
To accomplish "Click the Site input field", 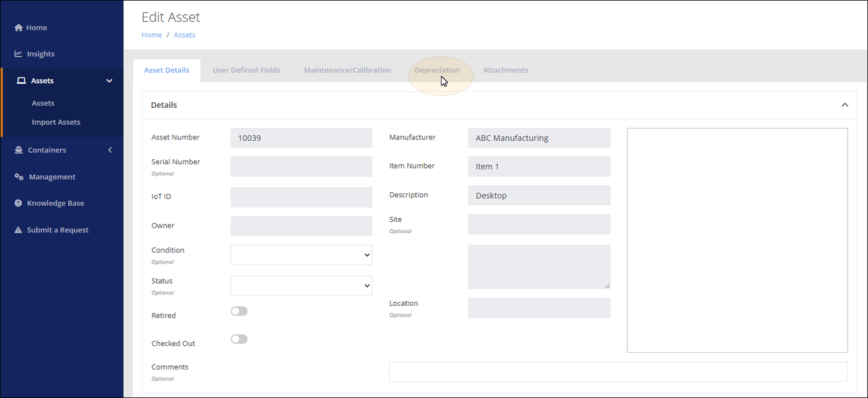I will pos(539,224).
